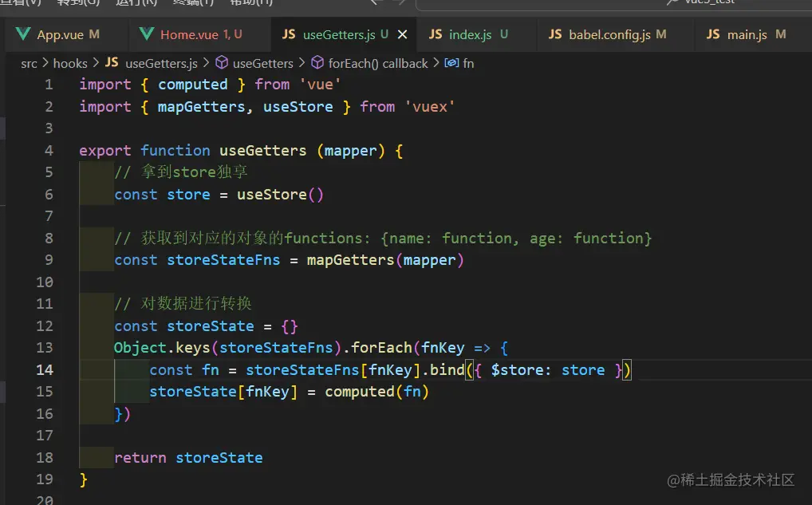
Task: Click variable icon before fn breadcrumb
Action: [451, 63]
